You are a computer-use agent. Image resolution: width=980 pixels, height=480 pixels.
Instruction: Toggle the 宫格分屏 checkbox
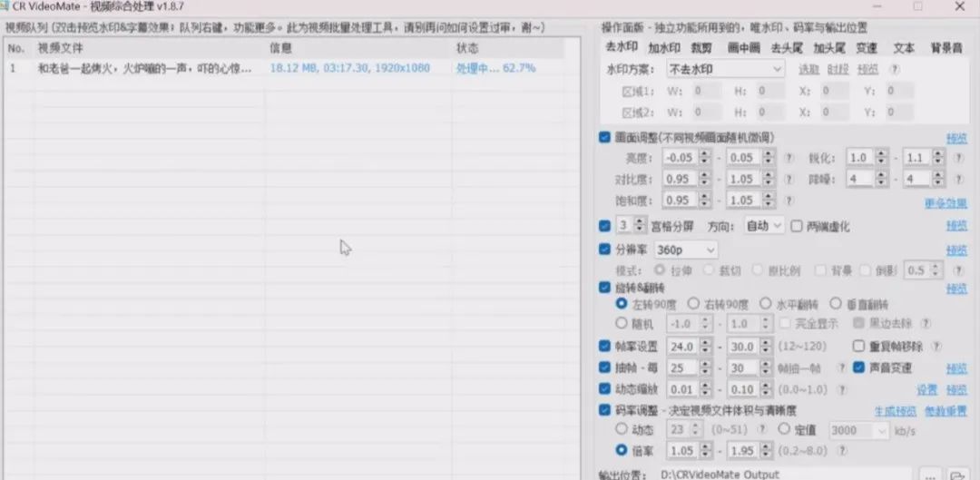click(x=604, y=226)
